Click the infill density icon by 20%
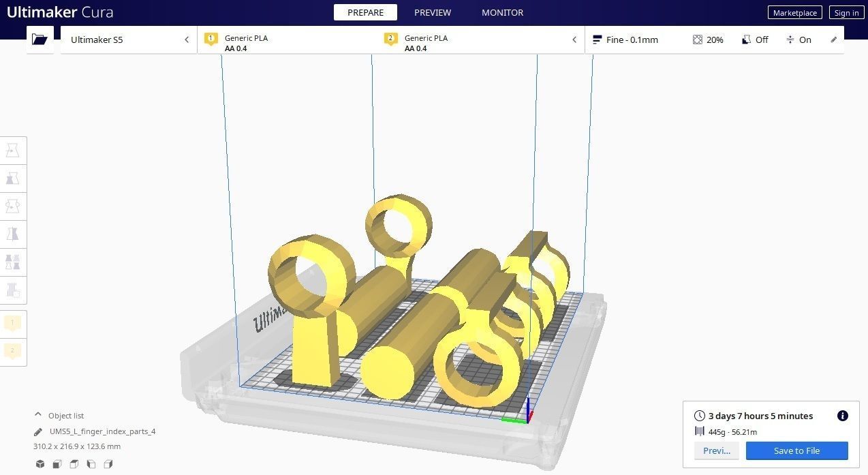 [698, 40]
